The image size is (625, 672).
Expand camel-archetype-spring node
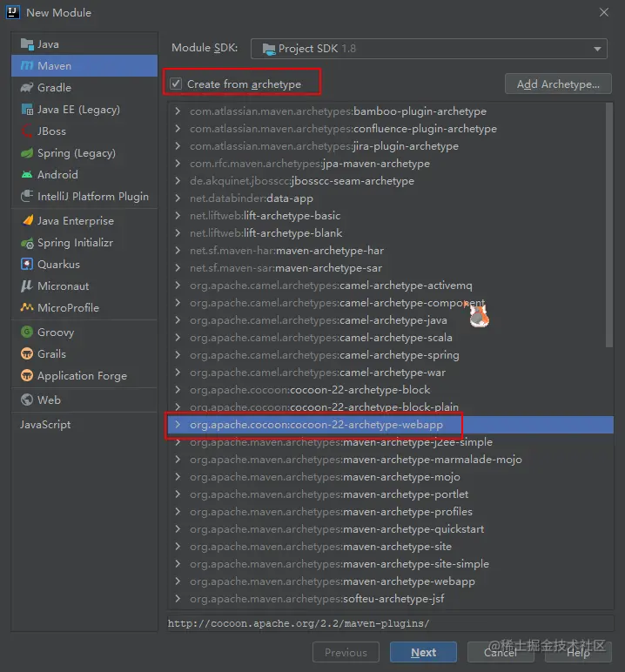tap(178, 355)
